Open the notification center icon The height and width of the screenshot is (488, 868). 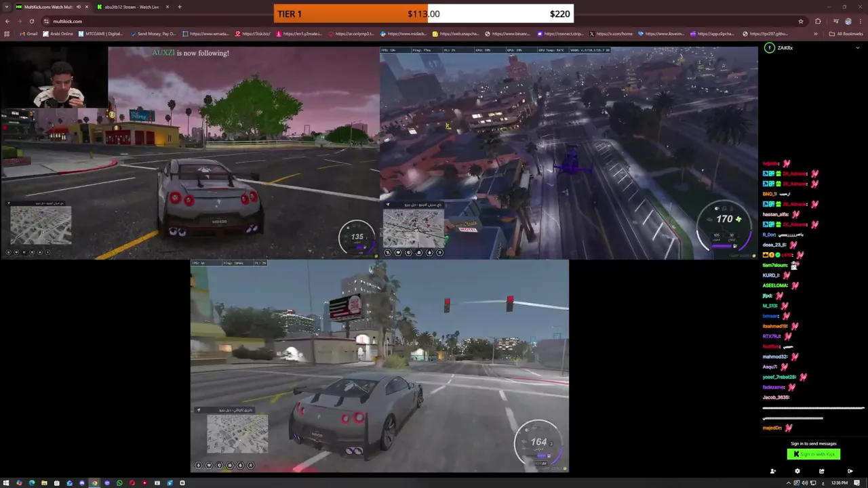pyautogui.click(x=857, y=483)
